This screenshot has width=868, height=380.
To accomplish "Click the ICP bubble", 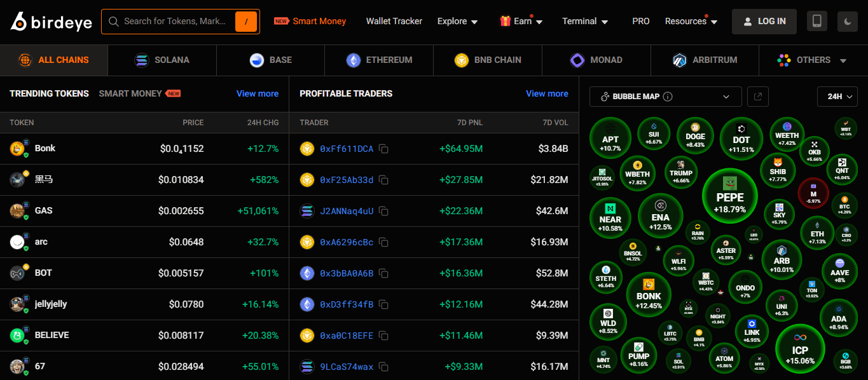I will (800, 349).
